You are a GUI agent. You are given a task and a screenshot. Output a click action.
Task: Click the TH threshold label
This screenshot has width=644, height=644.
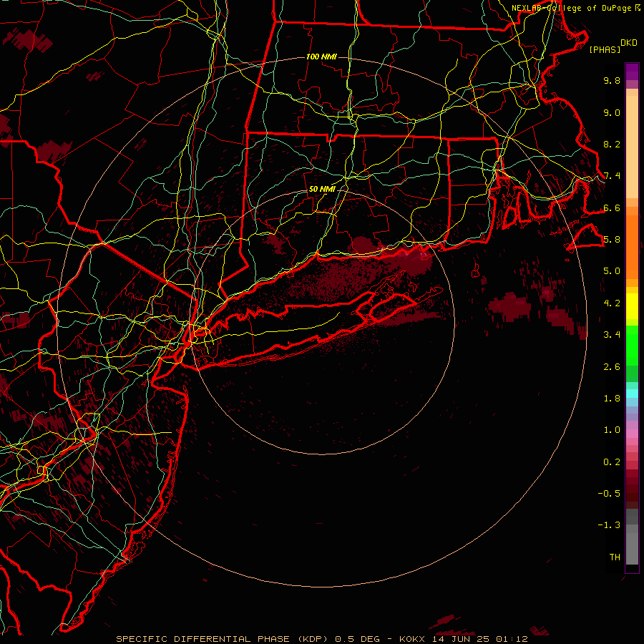tap(615, 557)
